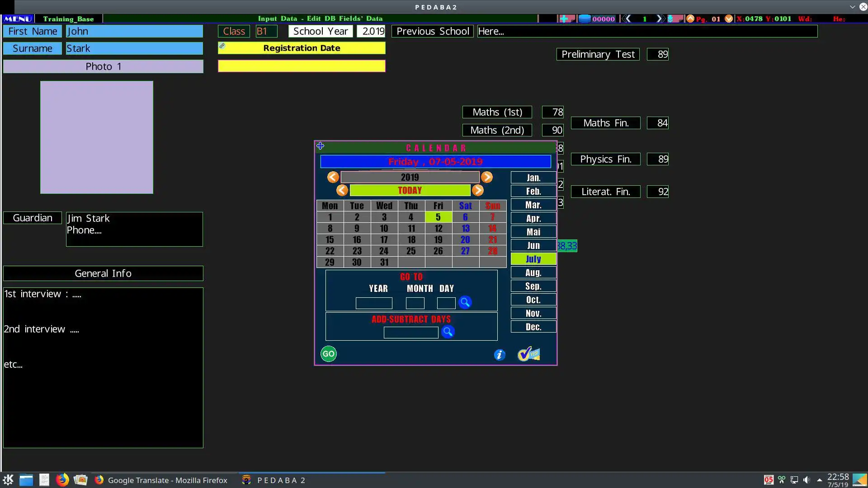868x488 pixels.
Task: Go back to previous year
Action: click(333, 177)
